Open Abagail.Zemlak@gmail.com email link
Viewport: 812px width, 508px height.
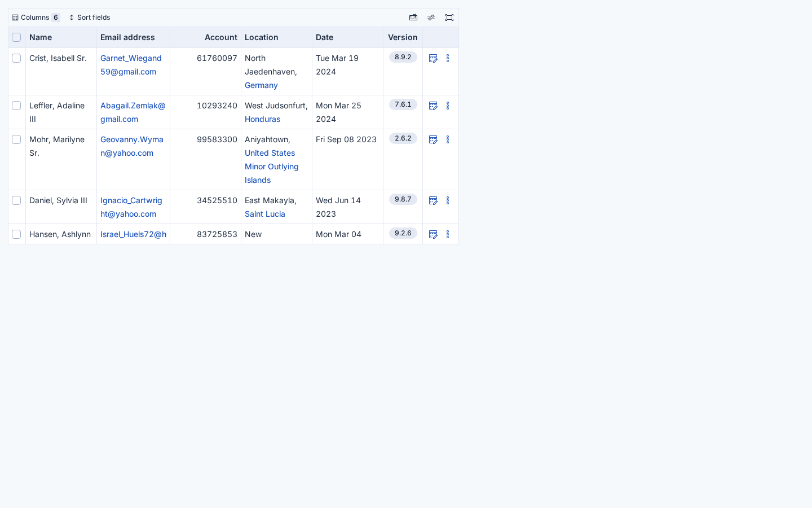coord(133,112)
